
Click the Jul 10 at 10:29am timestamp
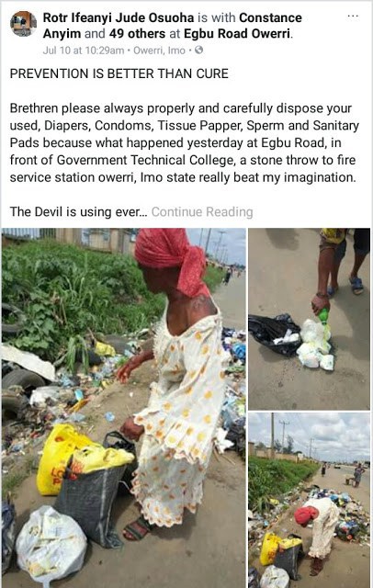coord(84,51)
